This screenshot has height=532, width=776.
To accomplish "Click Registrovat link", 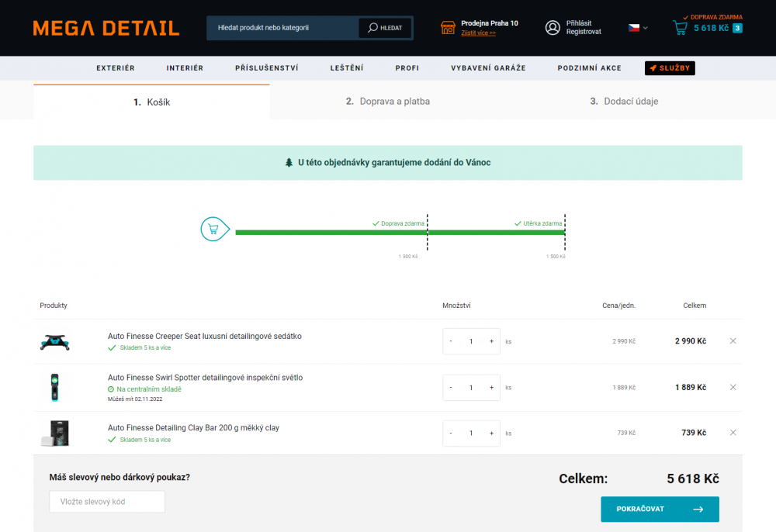I will point(584,32).
